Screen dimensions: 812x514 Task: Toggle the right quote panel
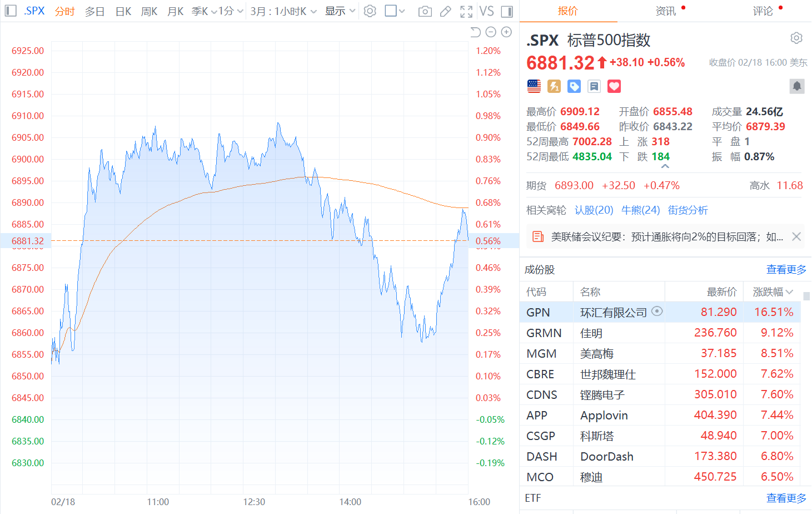click(507, 11)
